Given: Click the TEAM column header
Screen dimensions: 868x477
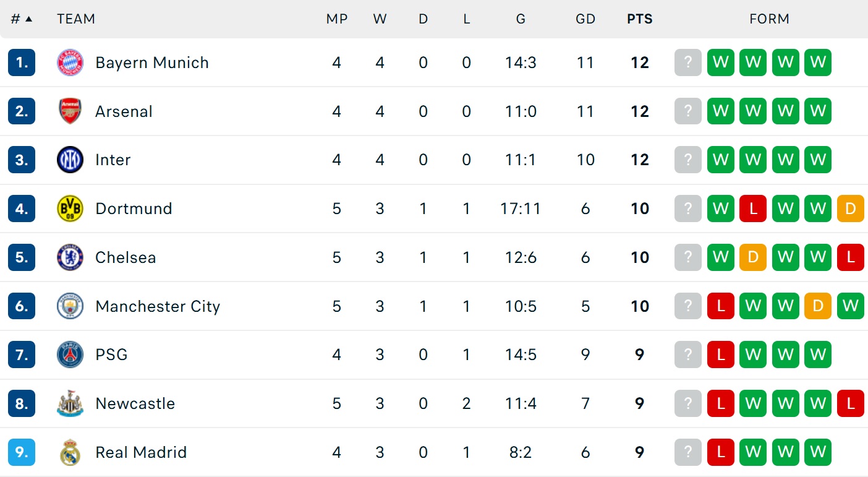Looking at the screenshot, I should coord(76,19).
